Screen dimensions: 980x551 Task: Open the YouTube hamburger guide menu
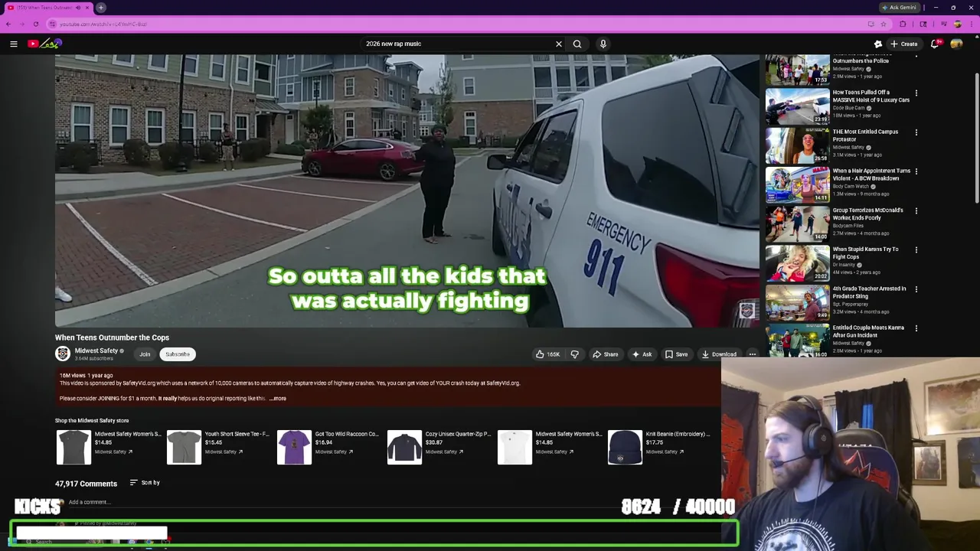(14, 44)
